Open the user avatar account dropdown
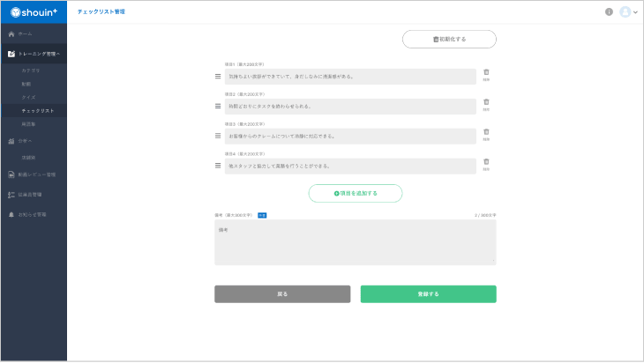 point(628,12)
